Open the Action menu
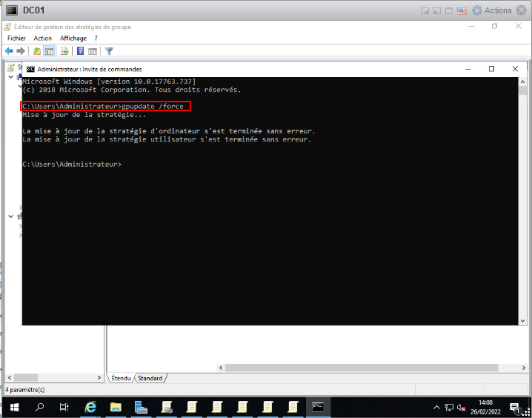Image resolution: width=532 pixels, height=418 pixels. [42, 38]
